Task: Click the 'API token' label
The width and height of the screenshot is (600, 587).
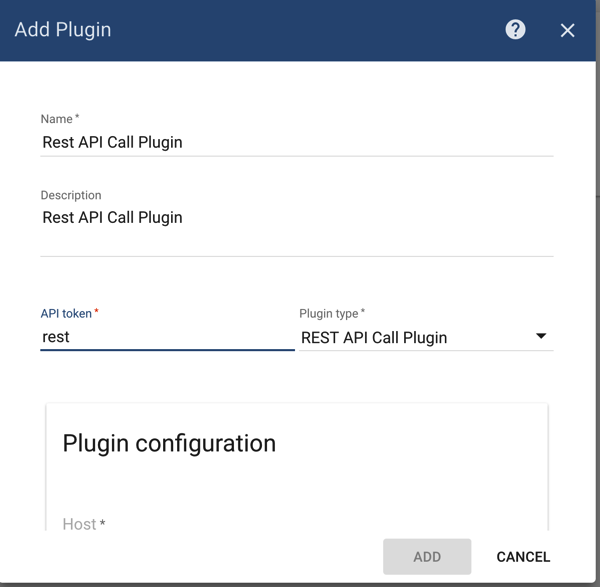Action: [68, 313]
